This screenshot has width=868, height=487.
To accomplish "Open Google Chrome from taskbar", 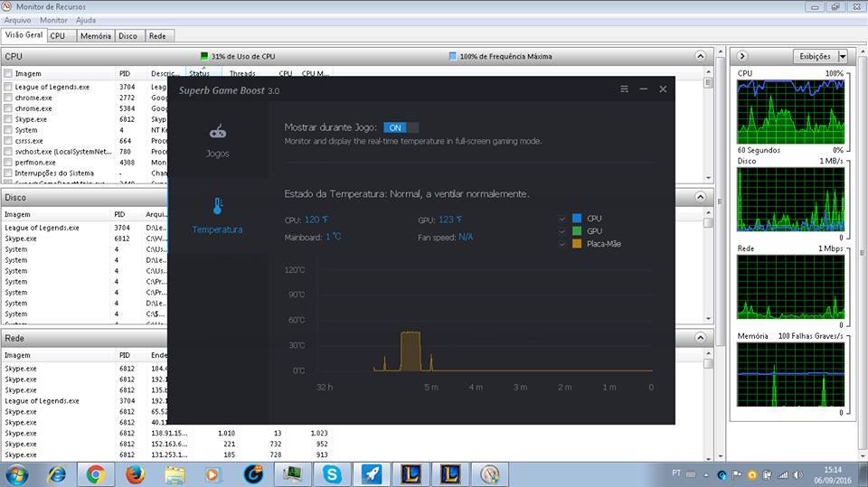I will pyautogui.click(x=96, y=475).
